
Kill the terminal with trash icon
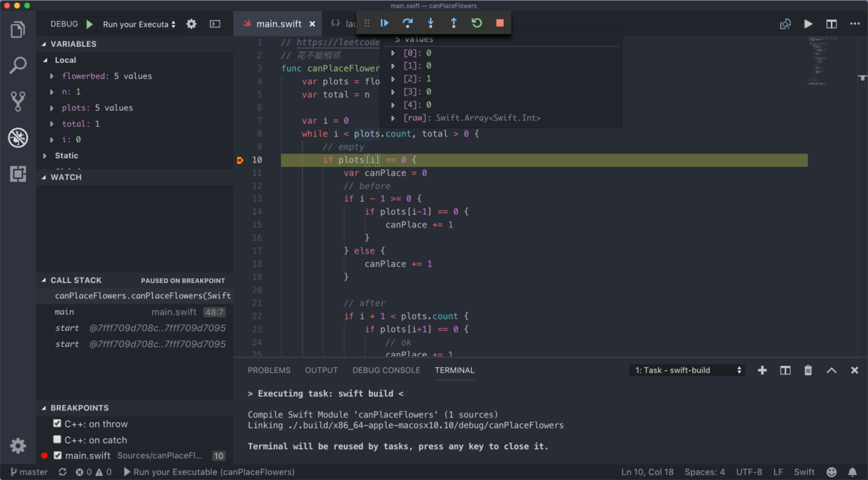coord(808,370)
